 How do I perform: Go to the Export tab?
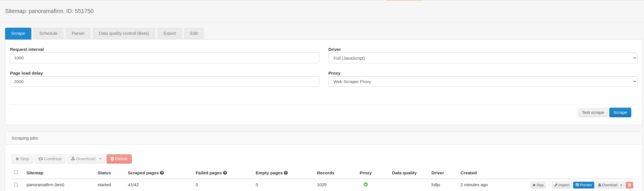tap(169, 33)
